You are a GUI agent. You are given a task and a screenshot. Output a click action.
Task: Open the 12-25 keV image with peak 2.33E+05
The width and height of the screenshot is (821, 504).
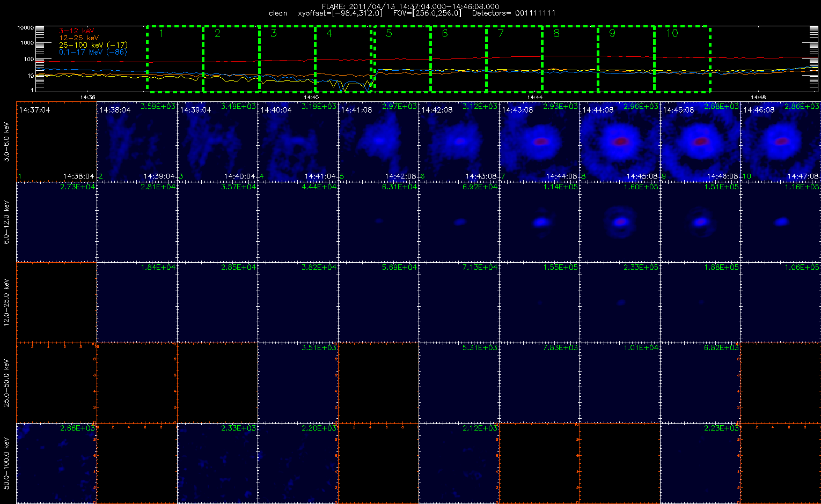(x=620, y=302)
